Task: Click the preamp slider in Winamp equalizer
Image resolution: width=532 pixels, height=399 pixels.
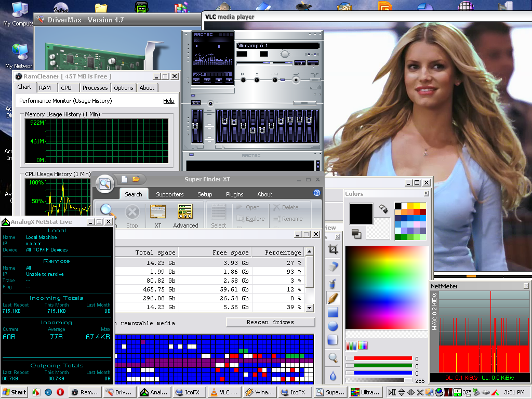Action: point(195,126)
